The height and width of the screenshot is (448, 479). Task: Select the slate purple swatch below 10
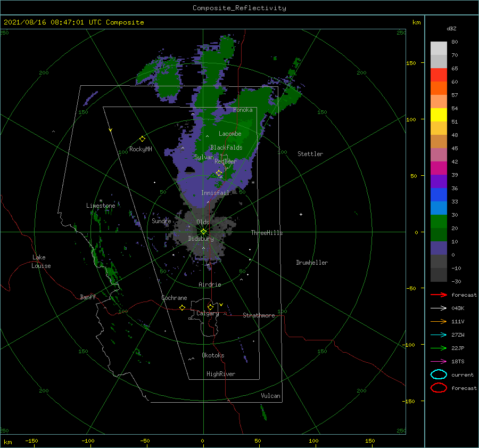tap(439, 248)
